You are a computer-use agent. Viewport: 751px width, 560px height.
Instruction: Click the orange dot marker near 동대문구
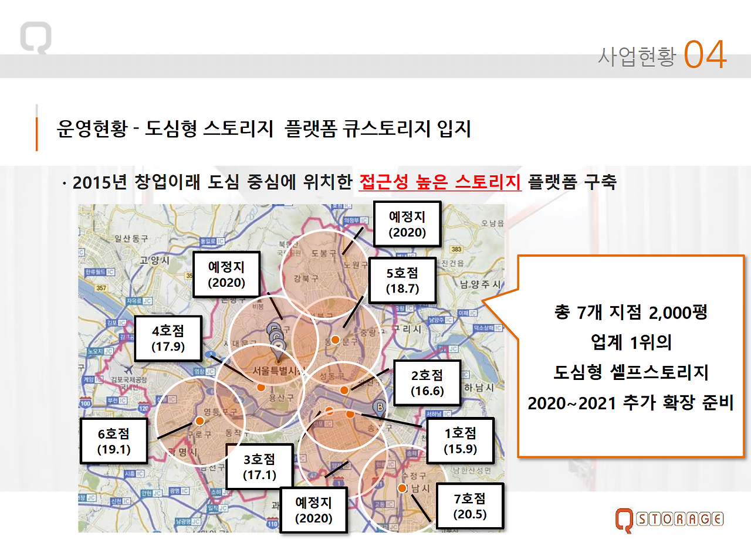335,340
